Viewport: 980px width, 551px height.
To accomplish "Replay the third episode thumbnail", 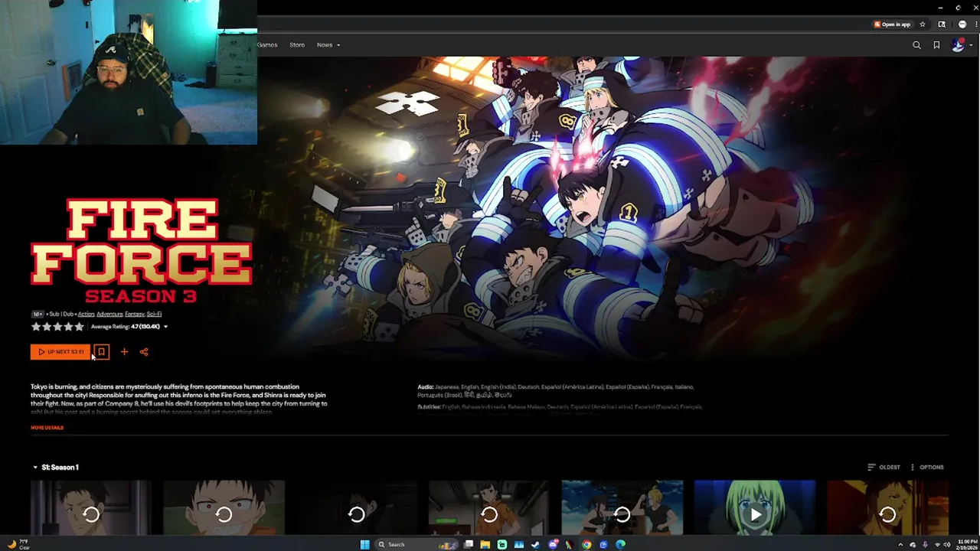I will [x=356, y=514].
